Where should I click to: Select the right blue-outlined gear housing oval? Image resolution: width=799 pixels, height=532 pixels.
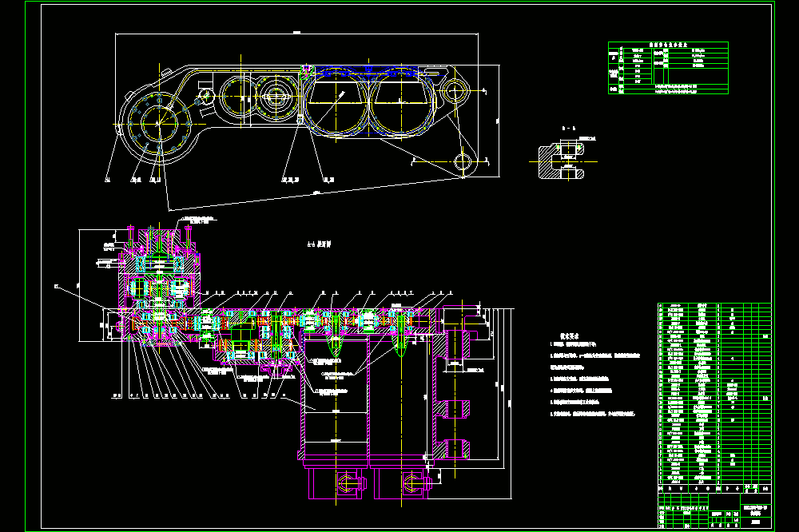pyautogui.click(x=402, y=104)
